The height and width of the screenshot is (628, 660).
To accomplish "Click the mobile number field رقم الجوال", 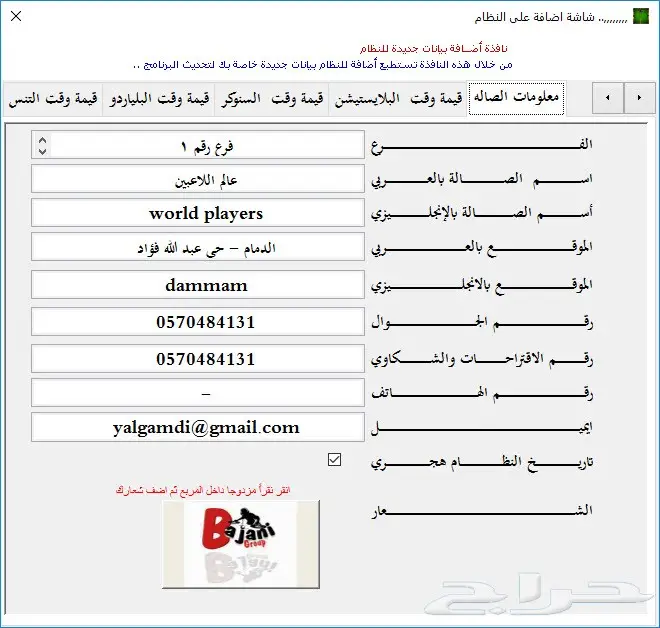I will (x=198, y=322).
